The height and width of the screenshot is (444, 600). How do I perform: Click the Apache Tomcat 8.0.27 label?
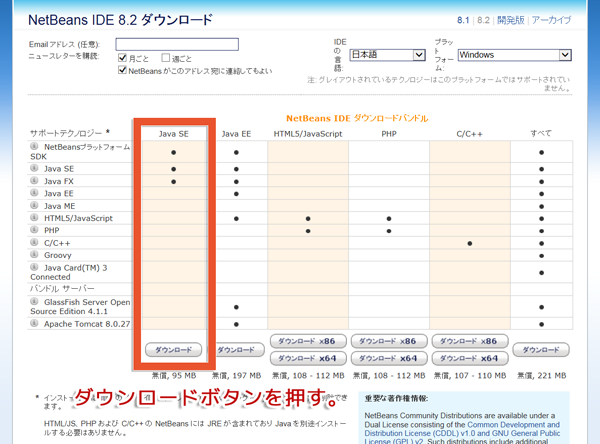point(87,324)
